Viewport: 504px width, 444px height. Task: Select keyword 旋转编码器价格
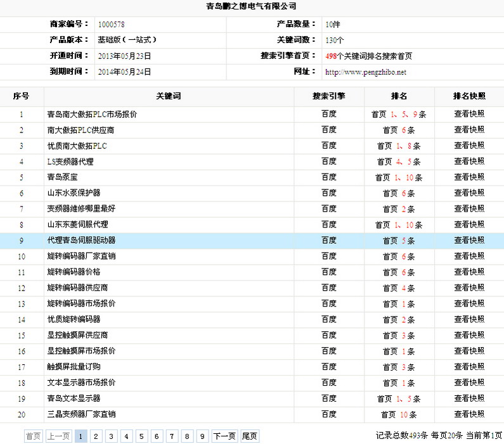coord(74,272)
